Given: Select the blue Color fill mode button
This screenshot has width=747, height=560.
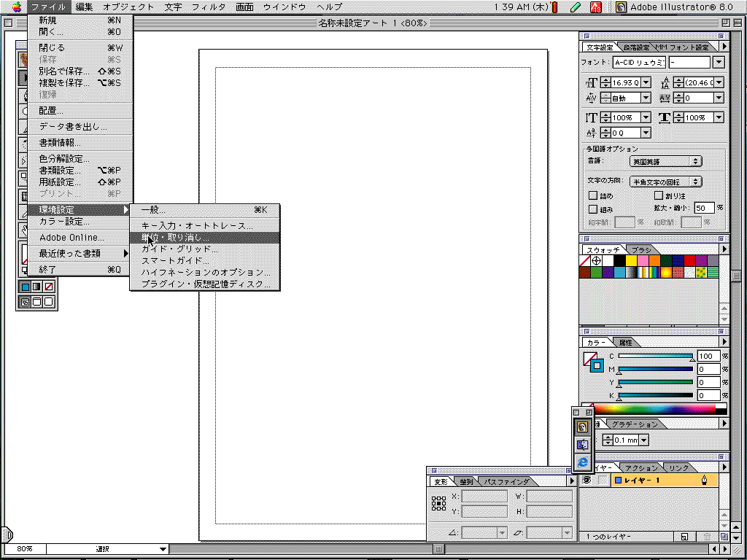Looking at the screenshot, I should click(26, 287).
